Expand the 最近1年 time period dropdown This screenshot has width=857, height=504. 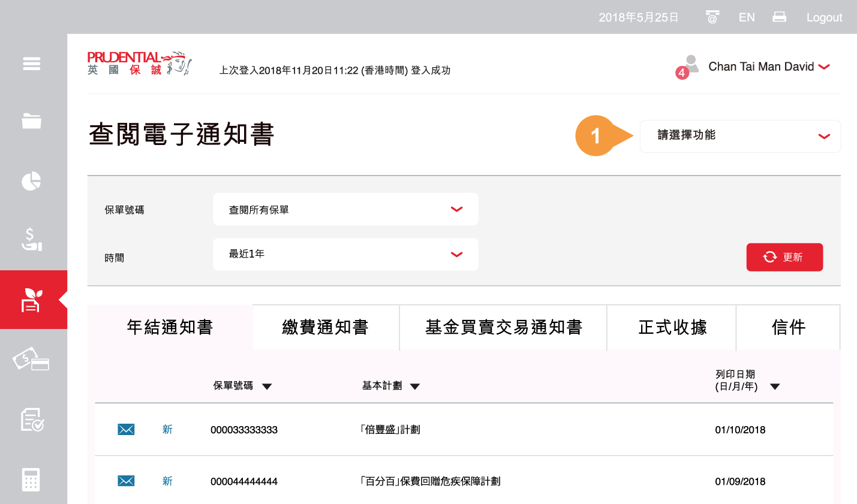345,254
